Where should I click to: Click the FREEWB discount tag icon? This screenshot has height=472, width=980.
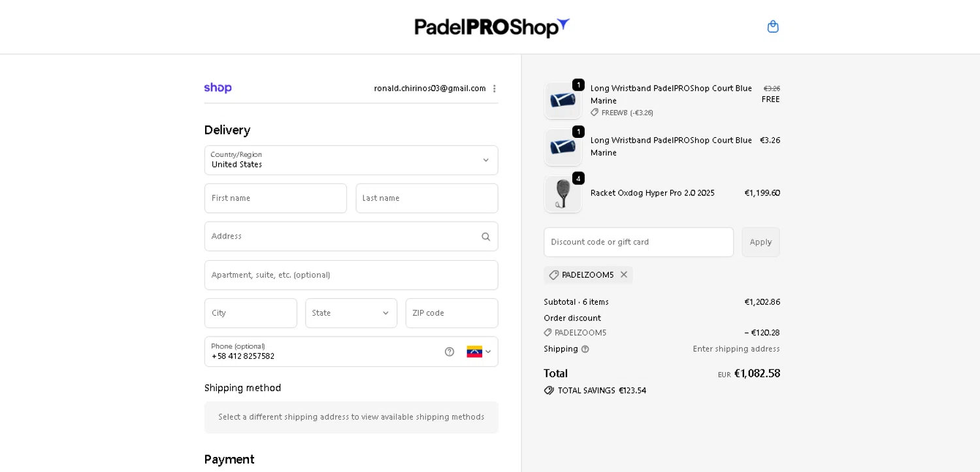click(x=595, y=112)
